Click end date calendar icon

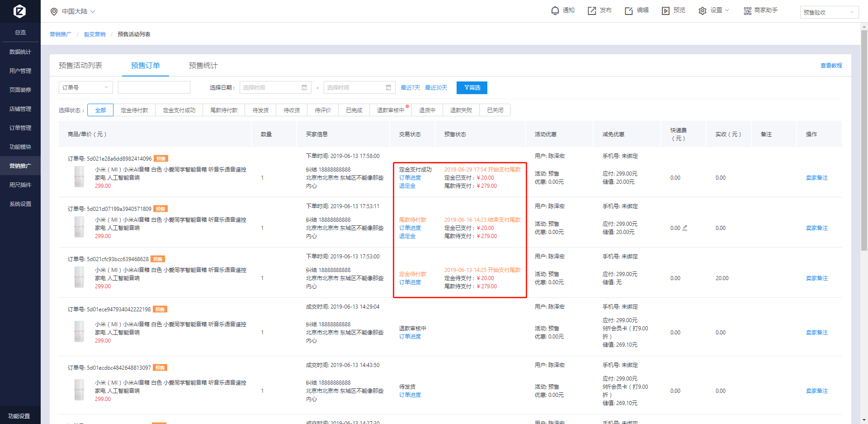point(388,87)
